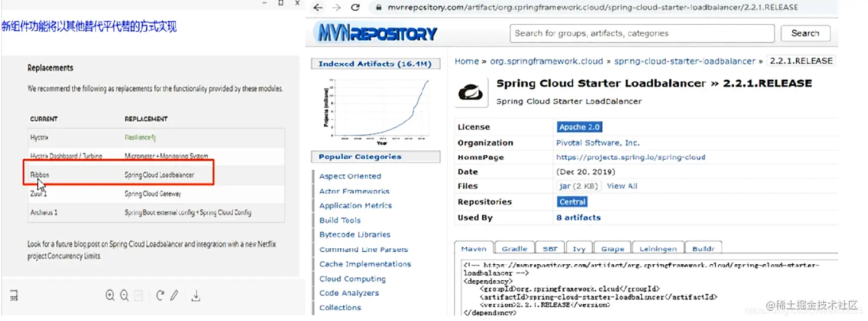Viewport: 868px width, 321px height.
Task: Rotate the image with the rotate icon
Action: (160, 296)
